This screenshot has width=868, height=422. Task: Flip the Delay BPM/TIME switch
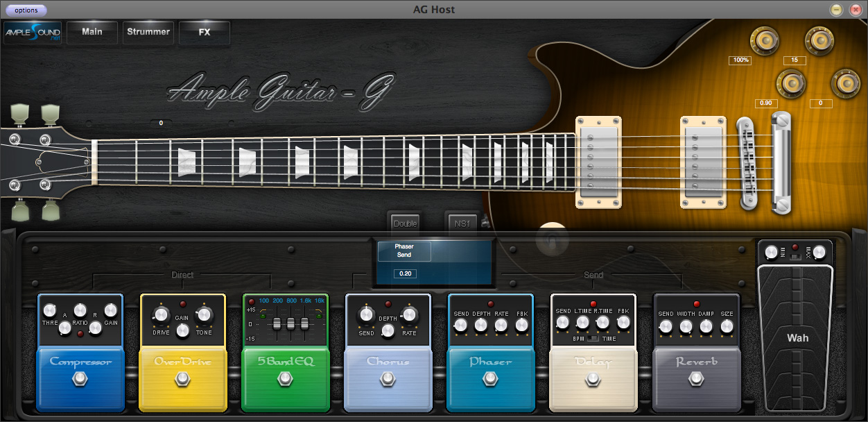(x=593, y=339)
